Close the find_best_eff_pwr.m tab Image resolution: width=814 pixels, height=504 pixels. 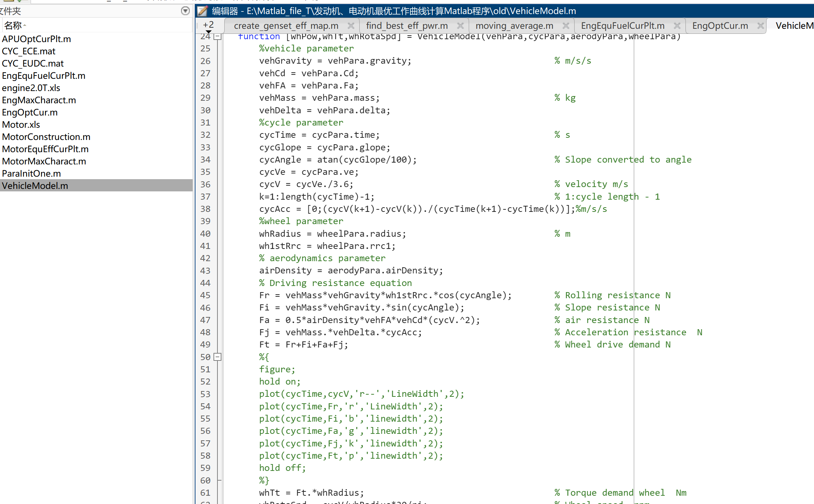[x=460, y=26]
